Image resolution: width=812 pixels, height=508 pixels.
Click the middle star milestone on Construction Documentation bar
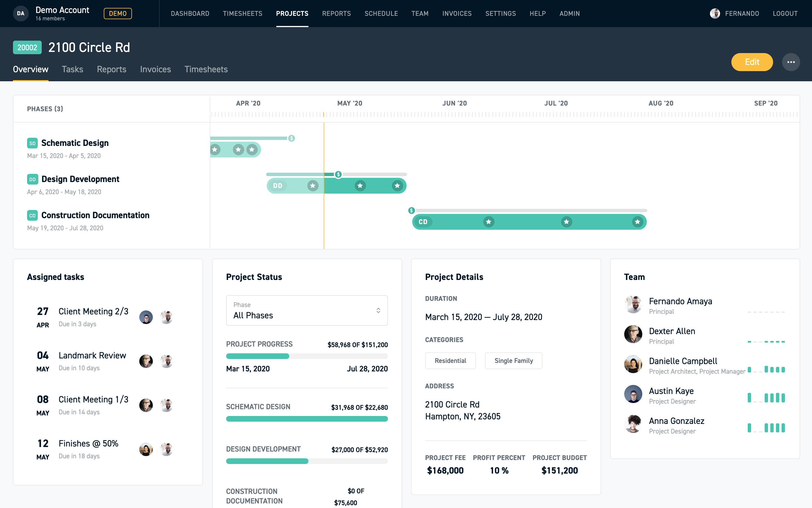[566, 222]
